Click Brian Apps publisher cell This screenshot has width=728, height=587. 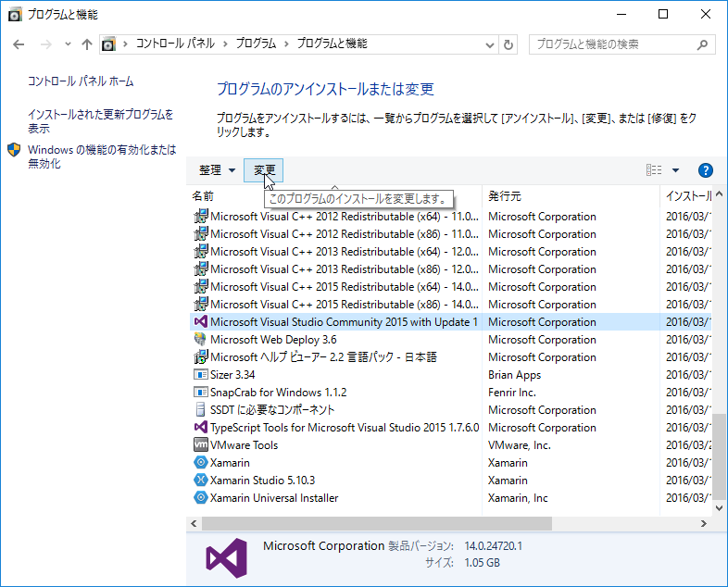pos(514,375)
